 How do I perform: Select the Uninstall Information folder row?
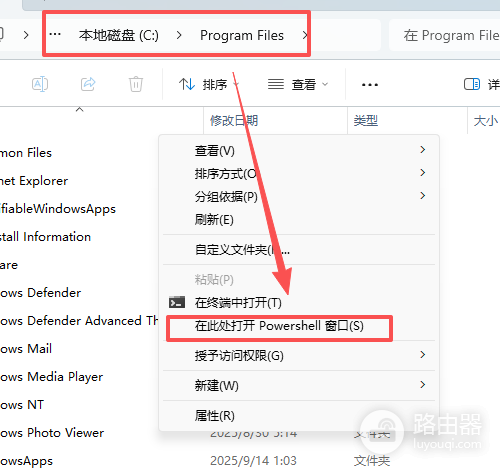coord(45,237)
